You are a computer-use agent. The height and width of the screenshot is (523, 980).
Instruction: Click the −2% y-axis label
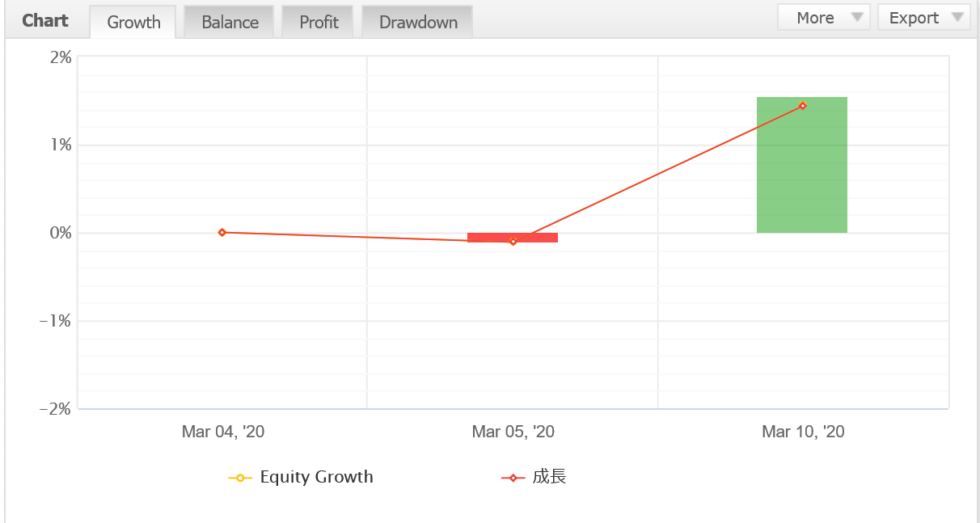pyautogui.click(x=56, y=409)
